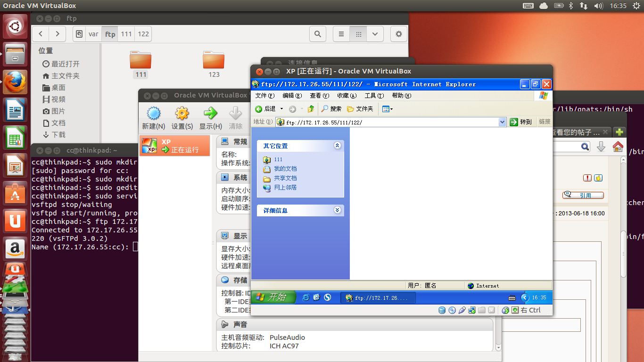Click the Go (转到) button in IE
The width and height of the screenshot is (644, 362).
(521, 122)
